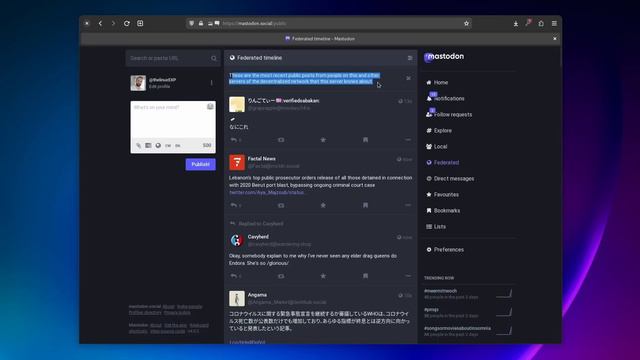
Task: Open more options on the Factal News post
Action: pos(408,205)
